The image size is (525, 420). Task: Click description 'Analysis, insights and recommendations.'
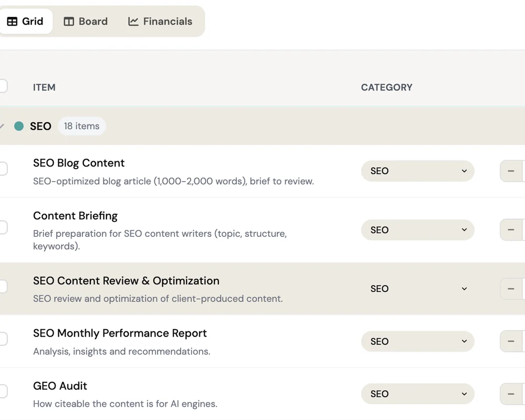[122, 351]
